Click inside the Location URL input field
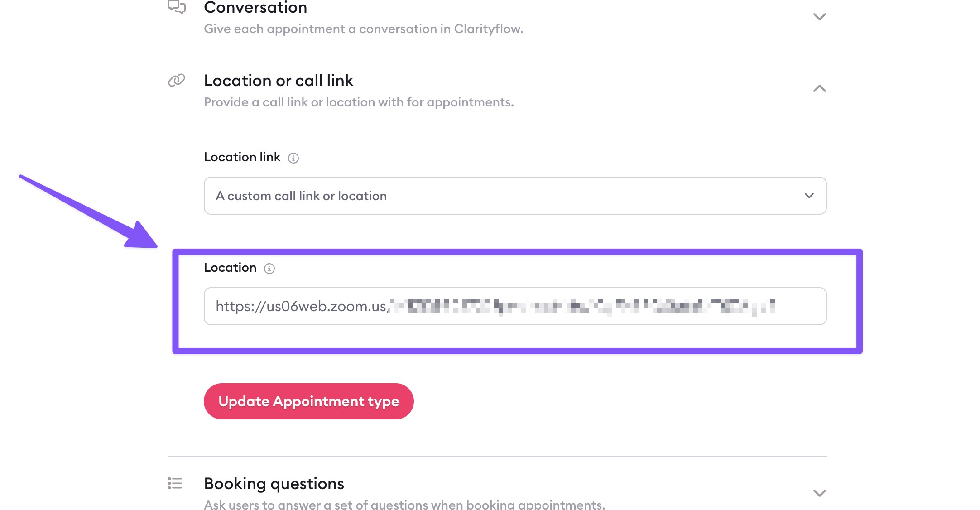980x510 pixels. (x=516, y=307)
